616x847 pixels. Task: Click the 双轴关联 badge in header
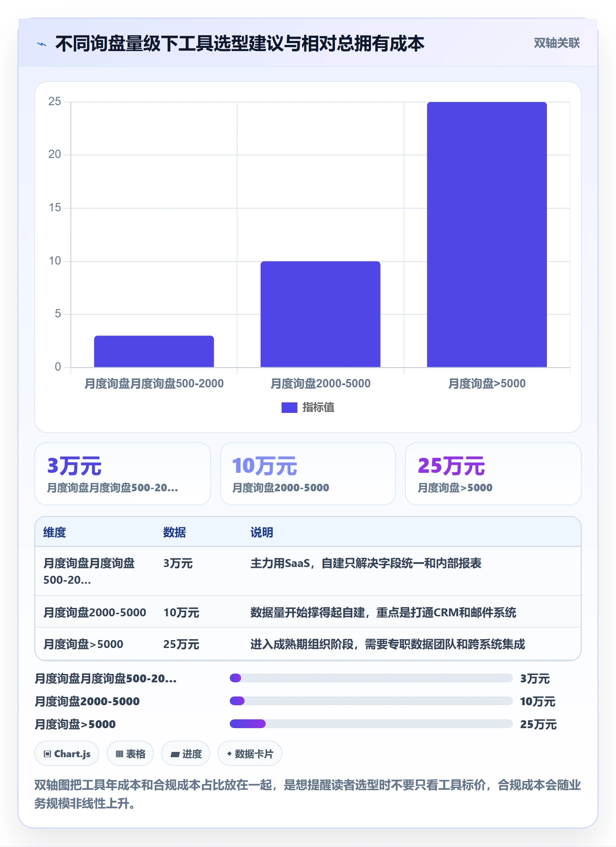pyautogui.click(x=557, y=43)
